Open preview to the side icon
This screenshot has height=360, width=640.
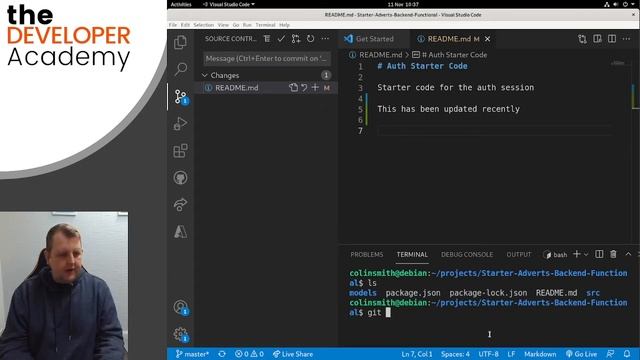tap(597, 39)
